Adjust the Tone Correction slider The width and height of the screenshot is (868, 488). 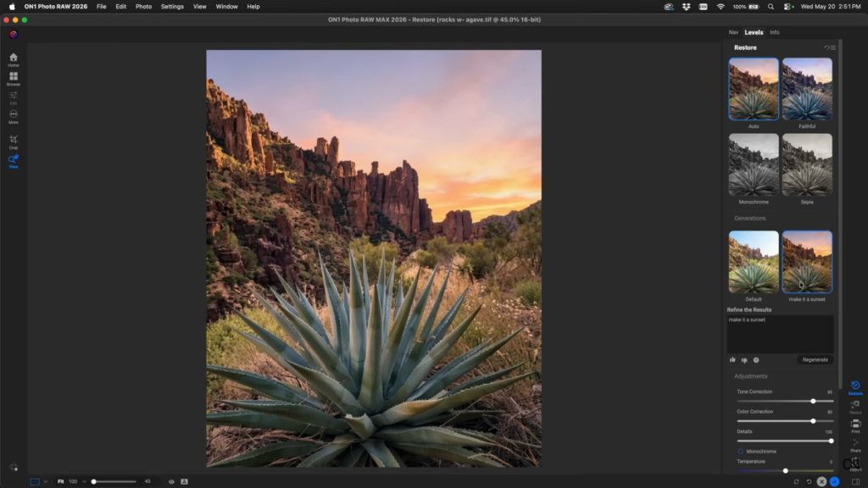[x=785, y=401]
